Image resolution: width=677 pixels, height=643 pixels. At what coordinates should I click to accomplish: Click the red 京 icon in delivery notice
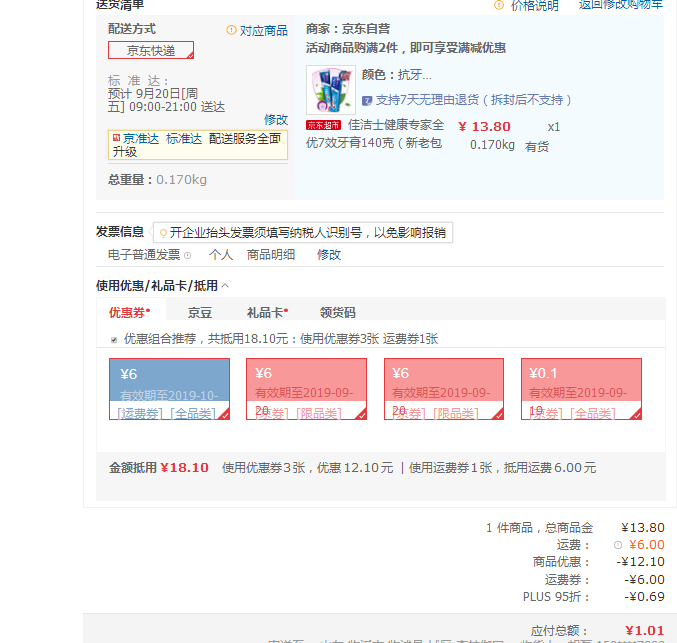pos(116,138)
